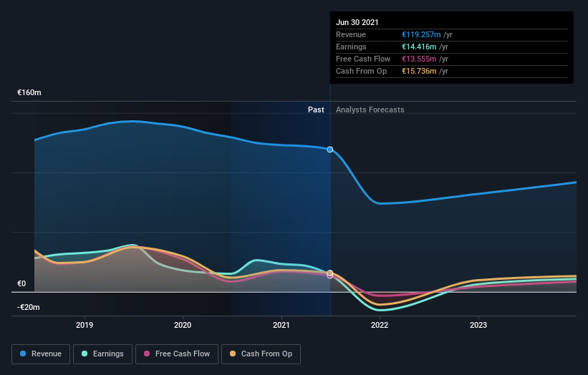The width and height of the screenshot is (588, 375).
Task: Click the €14.416m earnings value
Action: click(419, 47)
